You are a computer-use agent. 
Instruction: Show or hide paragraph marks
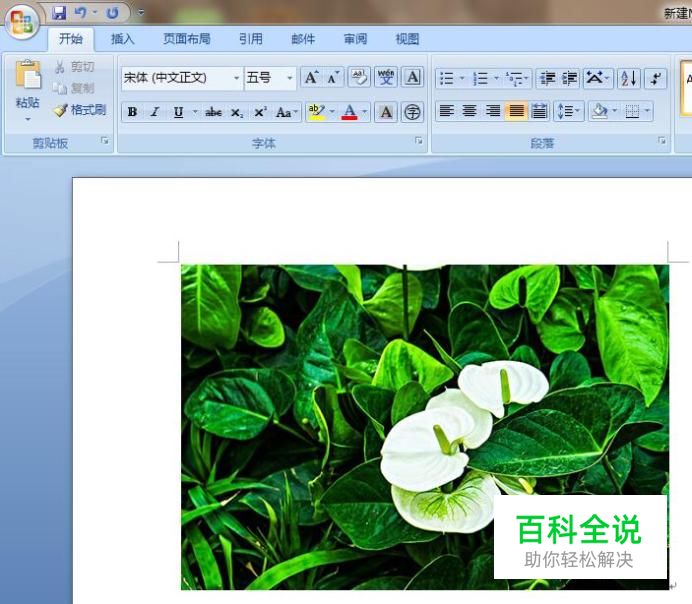[x=655, y=79]
